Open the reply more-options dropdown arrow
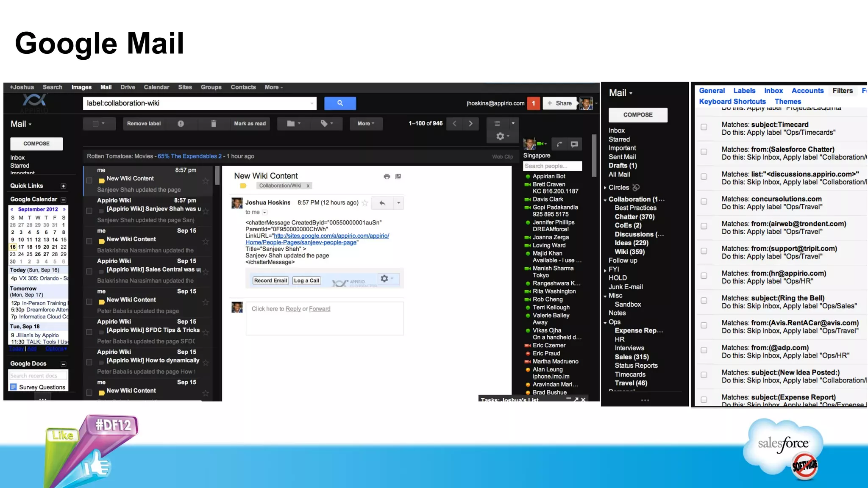The width and height of the screenshot is (868, 488). [x=398, y=203]
